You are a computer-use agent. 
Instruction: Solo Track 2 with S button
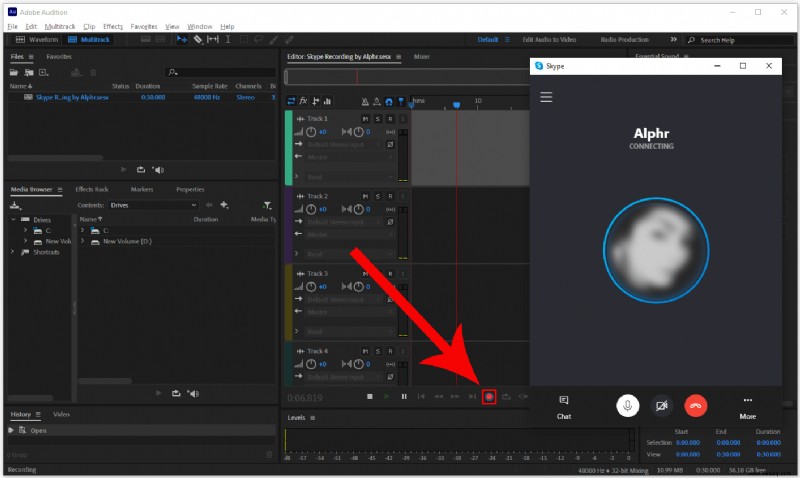[378, 196]
